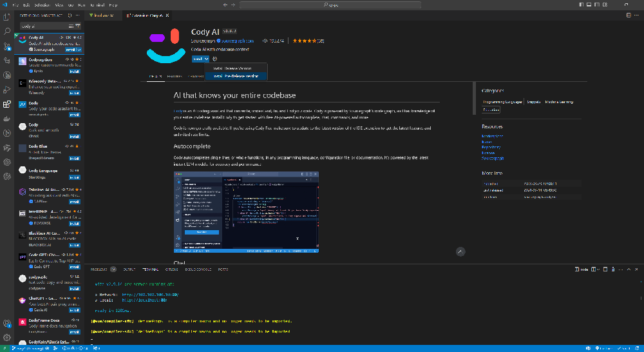Switch to the OUTPUT panel tab
Viewport: 644px width, 352px height.
tap(129, 269)
